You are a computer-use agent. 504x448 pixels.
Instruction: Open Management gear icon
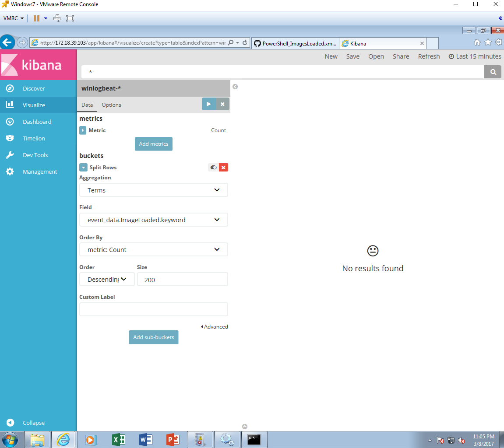[x=10, y=171]
